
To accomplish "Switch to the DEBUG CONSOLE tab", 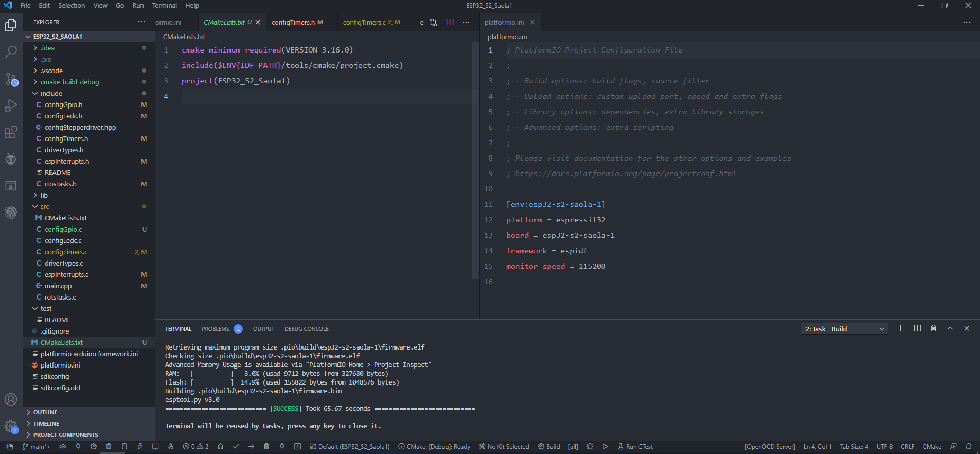I will pyautogui.click(x=306, y=329).
